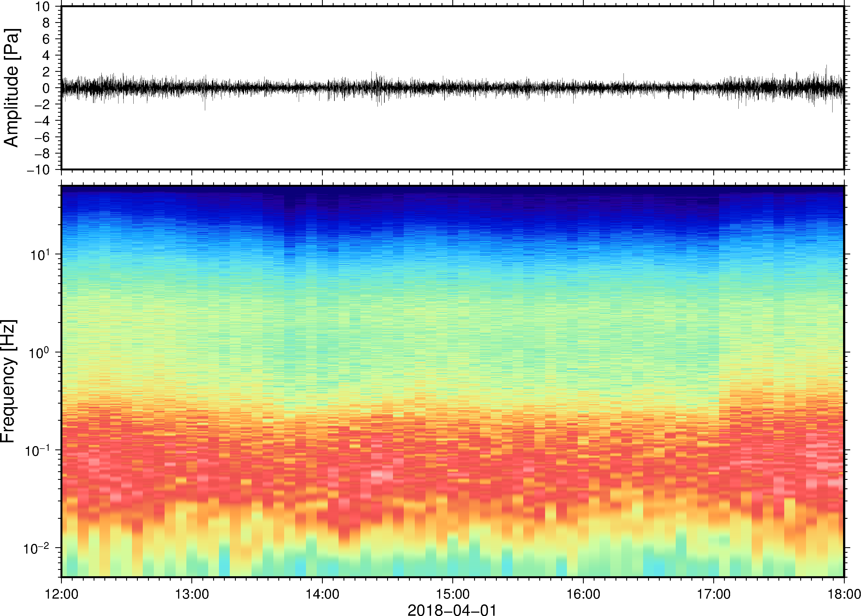This screenshot has height=616, width=861.
Task: Click the amplitude tick label "−6"
Action: coord(42,137)
